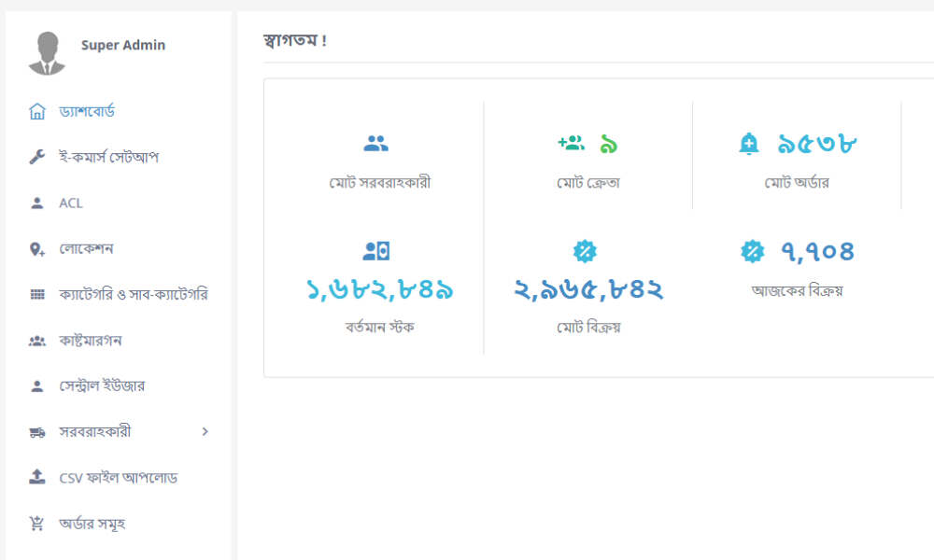Click the cart icon for অর্ডার সমূহ
Viewport: 934px width, 560px height.
coord(37,524)
